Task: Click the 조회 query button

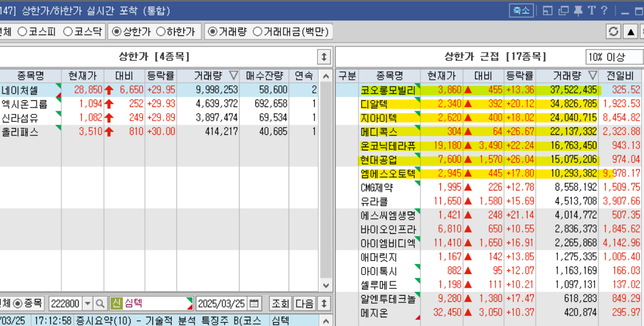Action: point(281,304)
